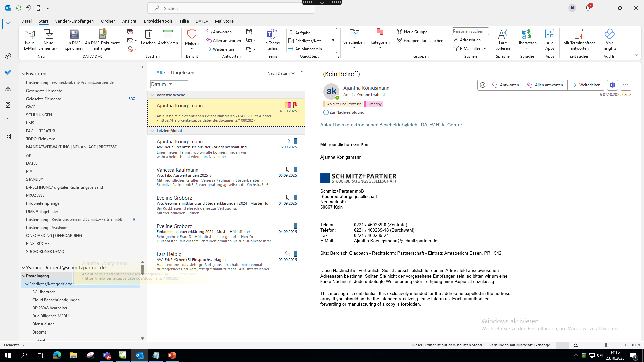Switch to reading view layout in status bar
Image resolution: width=644 pixels, height=362 pixels.
coord(576,345)
